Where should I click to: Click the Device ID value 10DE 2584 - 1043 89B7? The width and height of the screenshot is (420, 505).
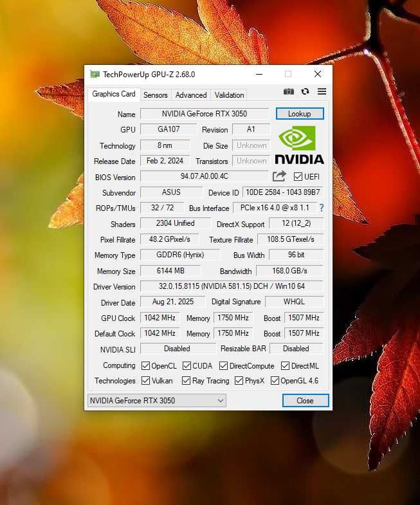click(x=283, y=192)
